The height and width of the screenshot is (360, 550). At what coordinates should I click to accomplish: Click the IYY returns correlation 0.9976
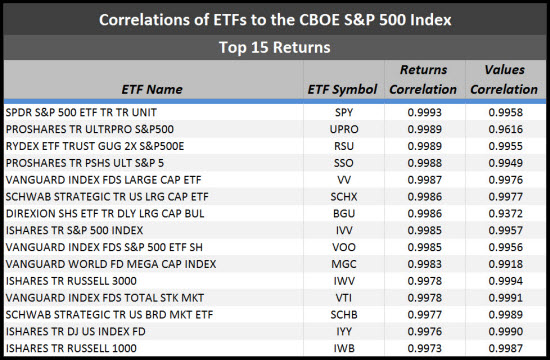click(424, 331)
